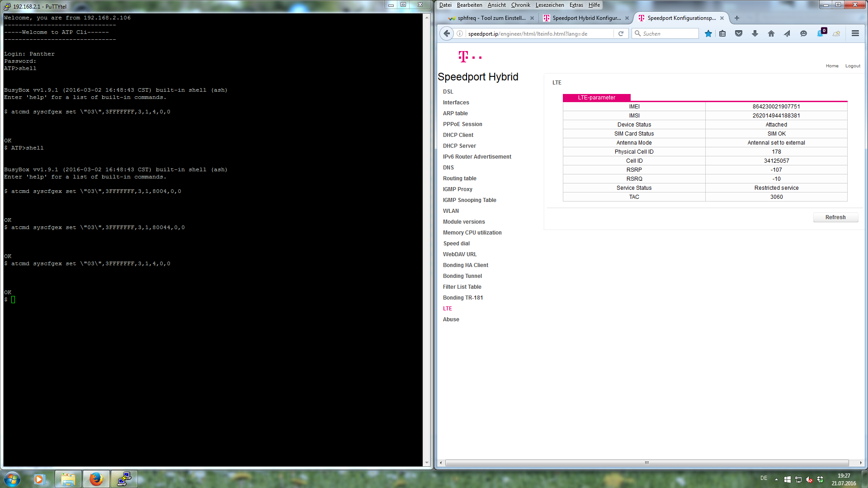The width and height of the screenshot is (868, 488).
Task: Click the volume muted tray icon
Action: (x=809, y=479)
